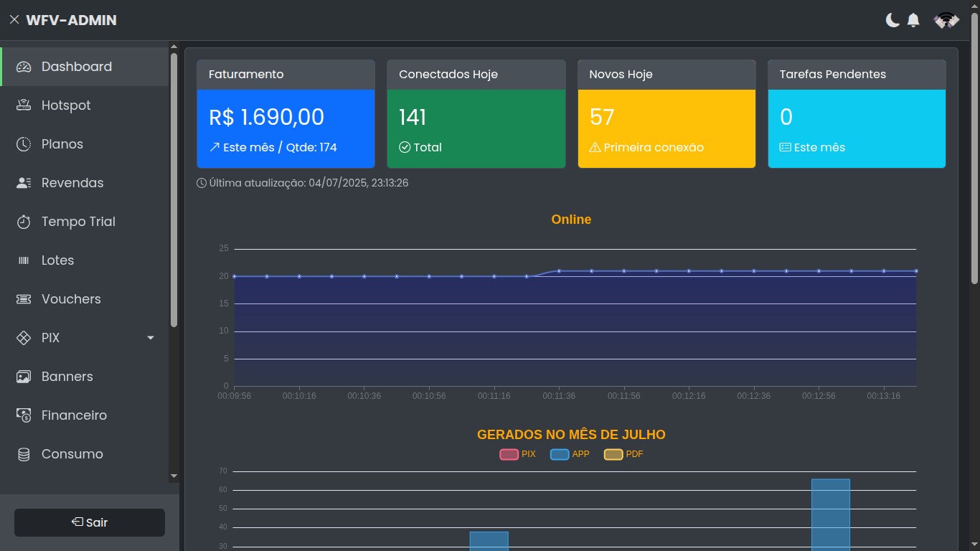Open the Revendas section
980x551 pixels.
tap(72, 182)
